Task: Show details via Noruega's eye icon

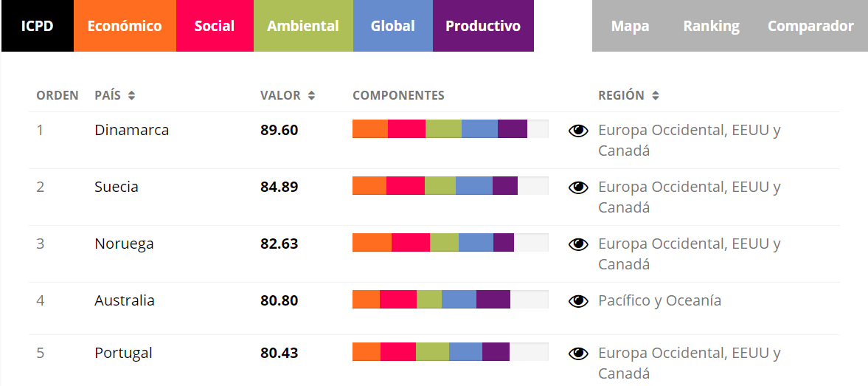Action: 578,244
